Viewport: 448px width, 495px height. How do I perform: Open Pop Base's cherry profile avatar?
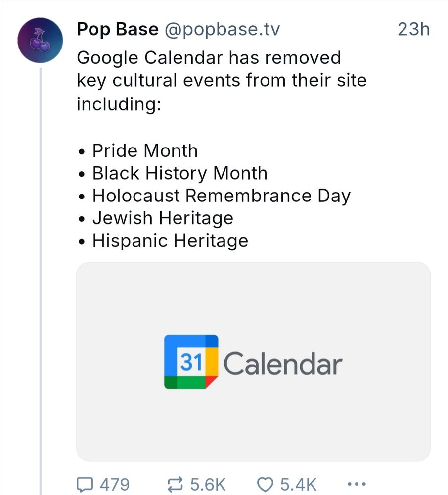(40, 40)
